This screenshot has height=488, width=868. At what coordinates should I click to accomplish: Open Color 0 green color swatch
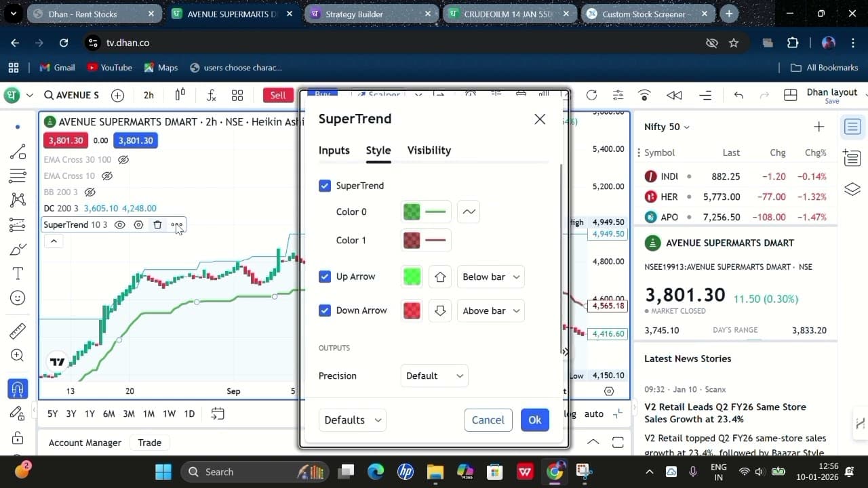412,211
